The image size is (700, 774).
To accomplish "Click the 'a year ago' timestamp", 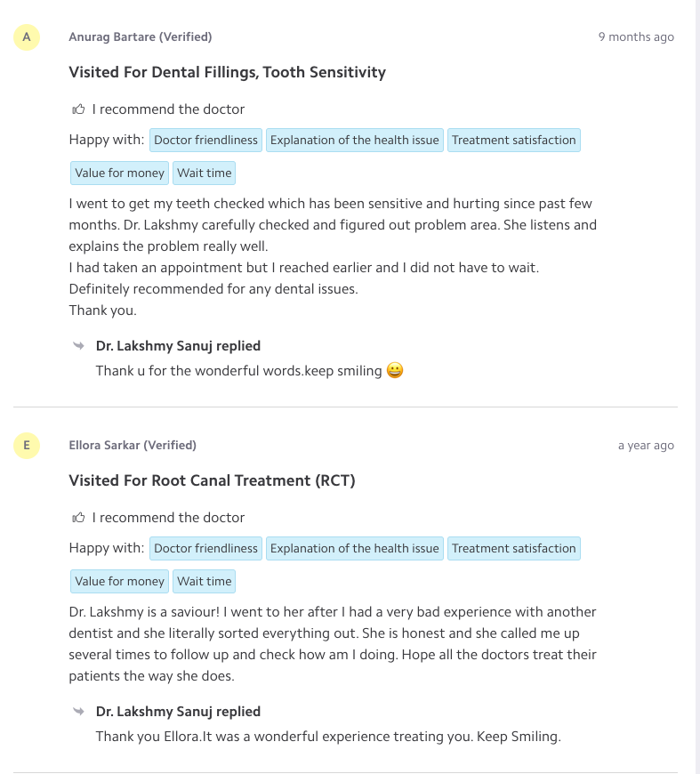I will click(646, 445).
